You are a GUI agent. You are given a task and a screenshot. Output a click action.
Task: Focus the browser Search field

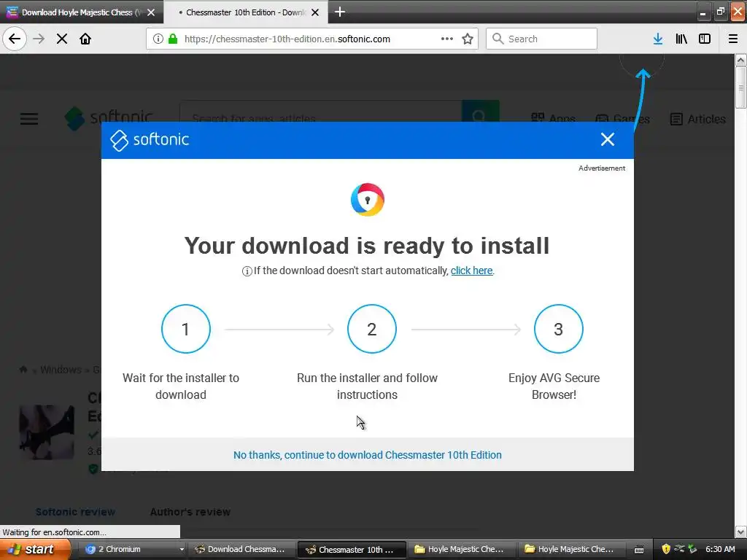[x=542, y=39]
